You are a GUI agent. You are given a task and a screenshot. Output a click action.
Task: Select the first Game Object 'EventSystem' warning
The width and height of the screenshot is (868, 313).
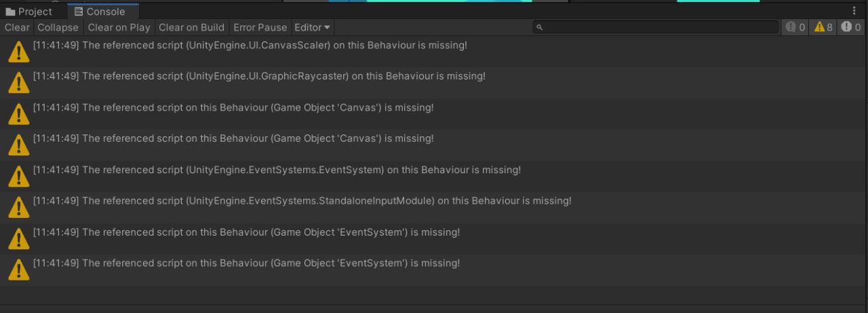[434, 239]
